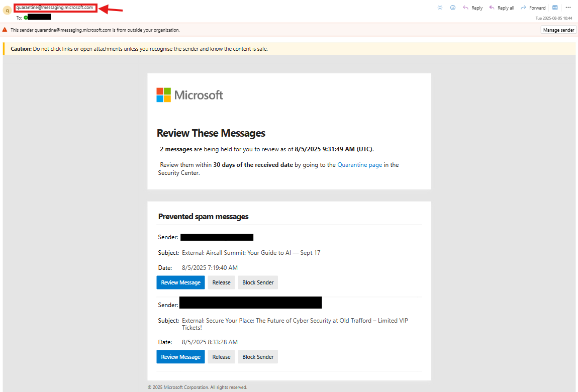The height and width of the screenshot is (392, 578).
Task: Review Message for Aircall Summit email
Action: pyautogui.click(x=180, y=282)
